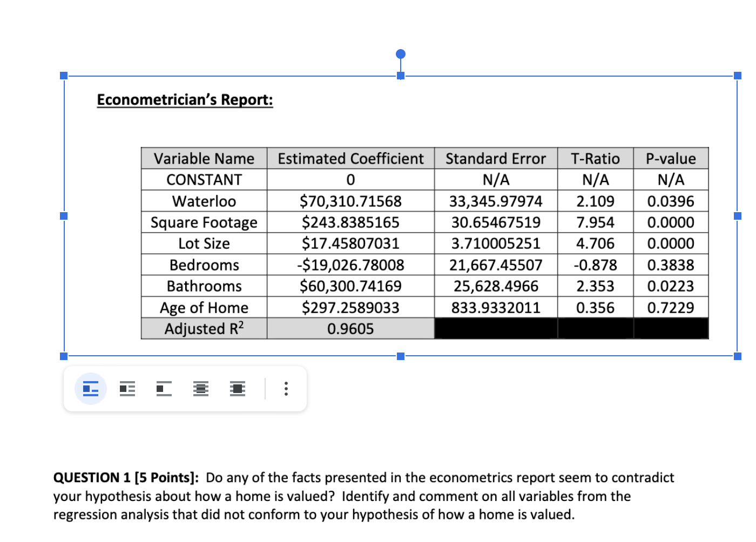756x542 pixels.
Task: Choose the Wrap text layout icon
Action: [x=127, y=389]
